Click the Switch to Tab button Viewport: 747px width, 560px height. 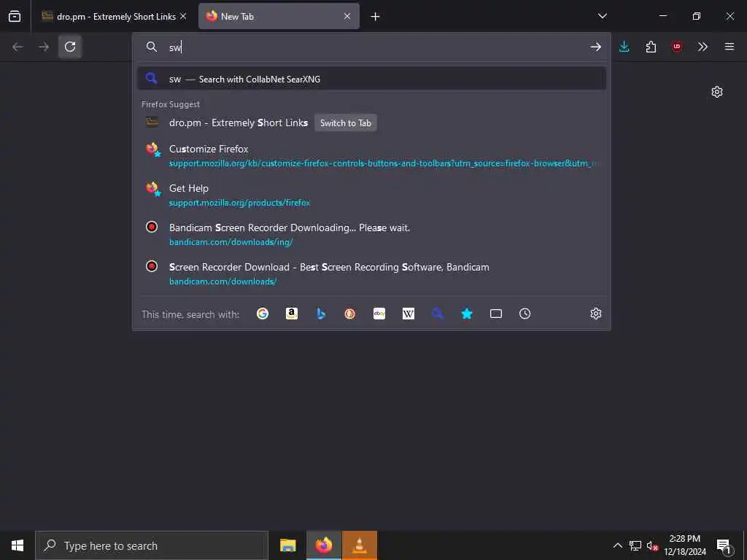point(345,122)
